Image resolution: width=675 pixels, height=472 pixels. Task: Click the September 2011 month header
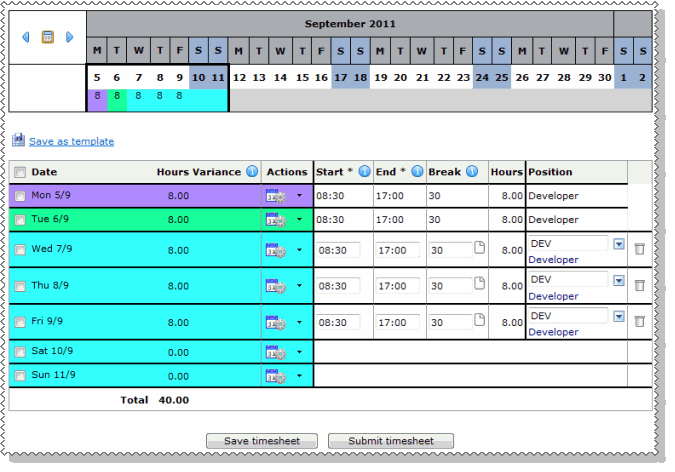350,24
